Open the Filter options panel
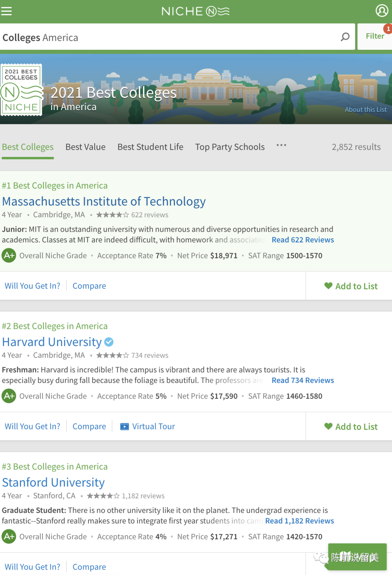Screen dimensions: 392x575 [x=375, y=36]
